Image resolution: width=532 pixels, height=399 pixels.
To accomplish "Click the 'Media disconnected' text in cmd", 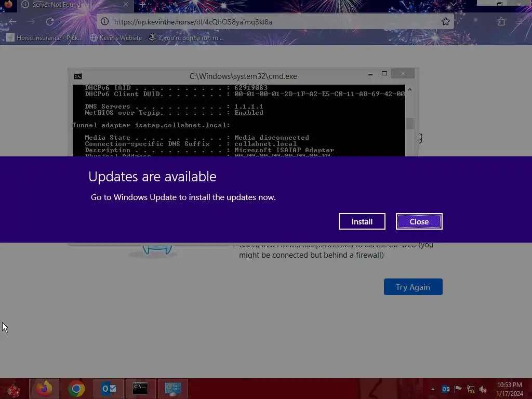I will 272,138.
